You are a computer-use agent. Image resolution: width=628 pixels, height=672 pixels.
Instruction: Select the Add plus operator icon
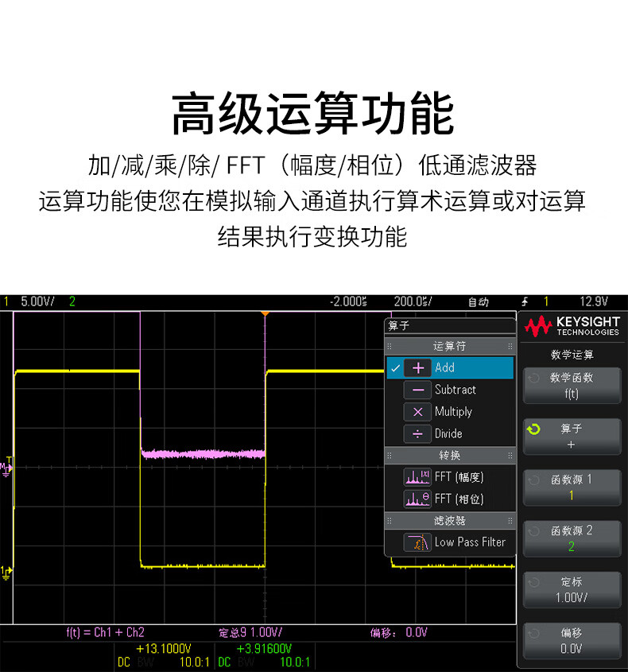417,367
